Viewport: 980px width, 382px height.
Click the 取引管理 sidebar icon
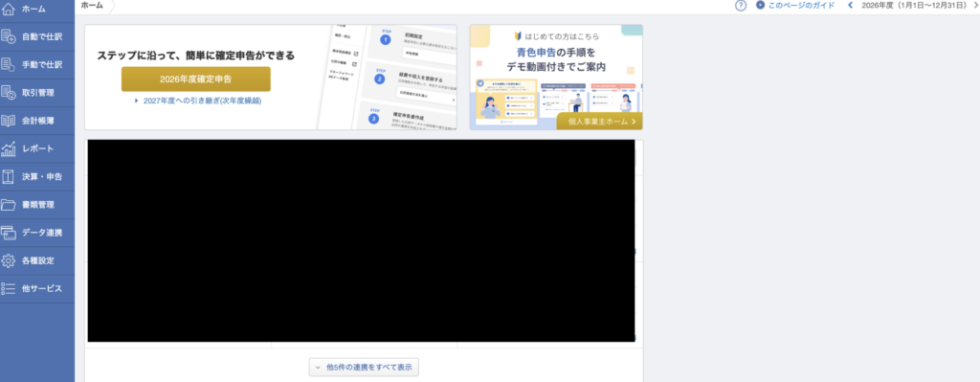click(x=8, y=93)
